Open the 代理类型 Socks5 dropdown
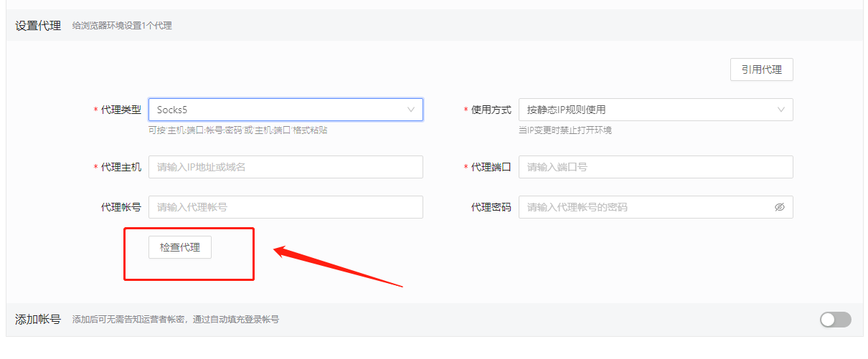Image resolution: width=868 pixels, height=359 pixels. pyautogui.click(x=286, y=110)
